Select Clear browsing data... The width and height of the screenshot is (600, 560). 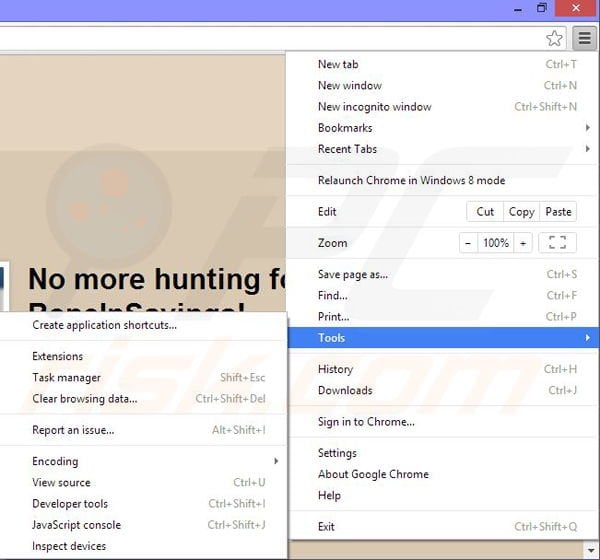pyautogui.click(x=143, y=399)
